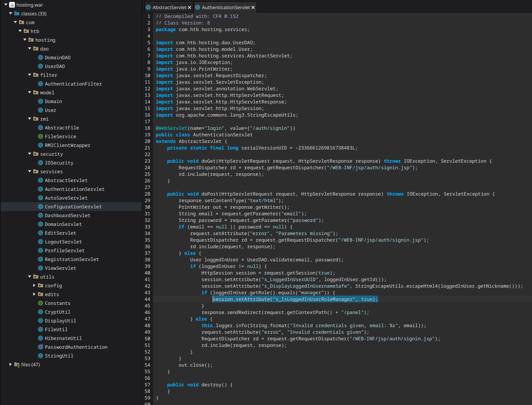532x405 pixels.
Task: Click the AbstractFile class icon
Action: (41, 128)
